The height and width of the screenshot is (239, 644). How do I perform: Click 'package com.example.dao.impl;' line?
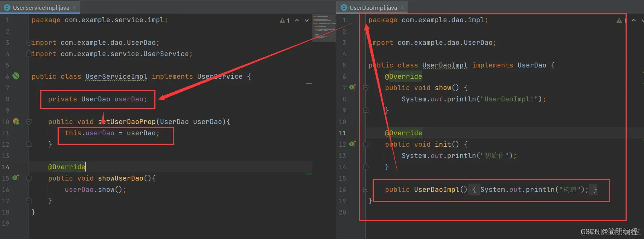pos(428,20)
